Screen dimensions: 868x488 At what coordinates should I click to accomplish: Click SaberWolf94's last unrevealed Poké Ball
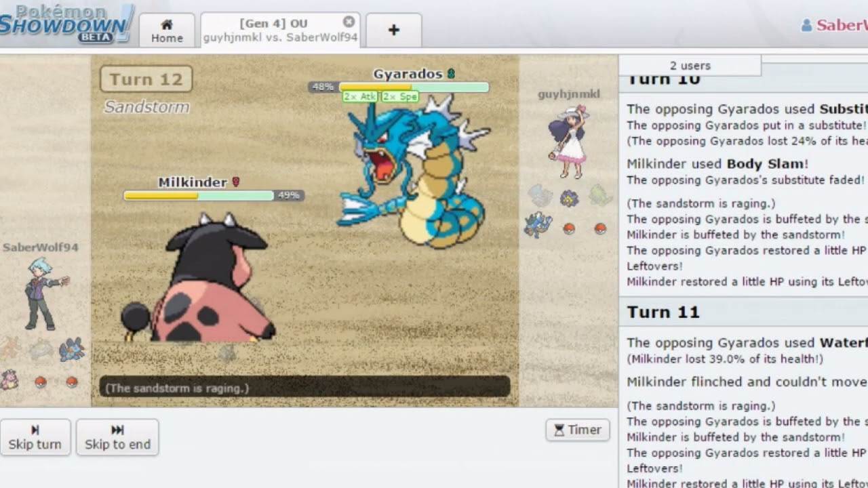(72, 382)
